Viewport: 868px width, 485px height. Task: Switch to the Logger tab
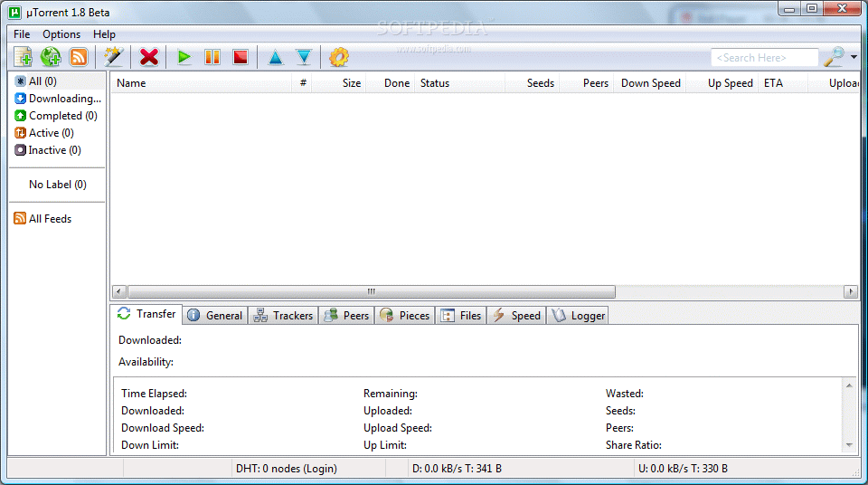(578, 316)
